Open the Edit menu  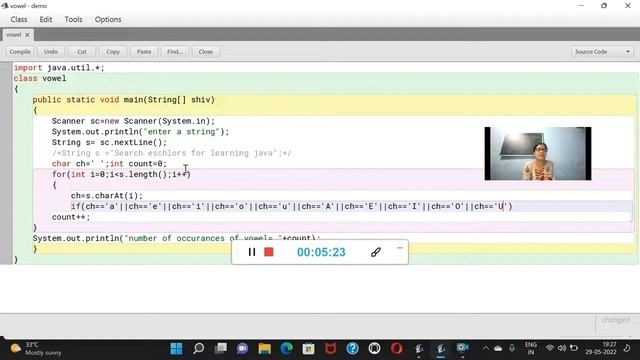pyautogui.click(x=46, y=19)
